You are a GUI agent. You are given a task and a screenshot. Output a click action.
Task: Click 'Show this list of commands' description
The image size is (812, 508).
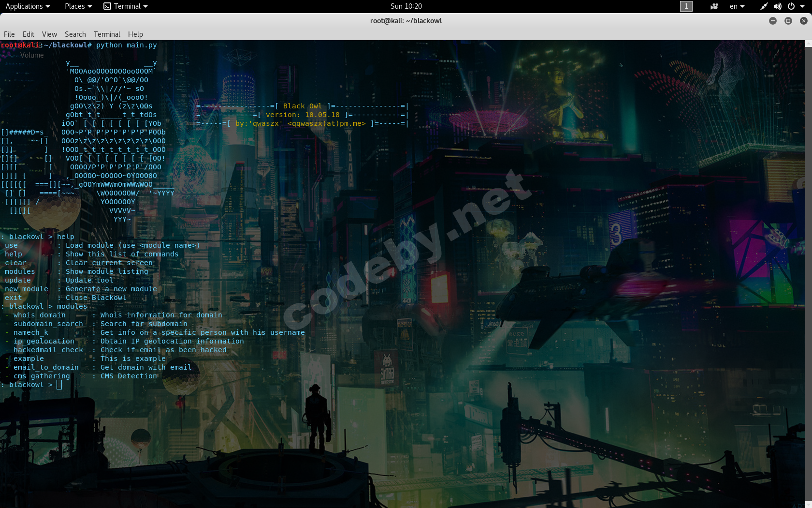[x=122, y=254]
